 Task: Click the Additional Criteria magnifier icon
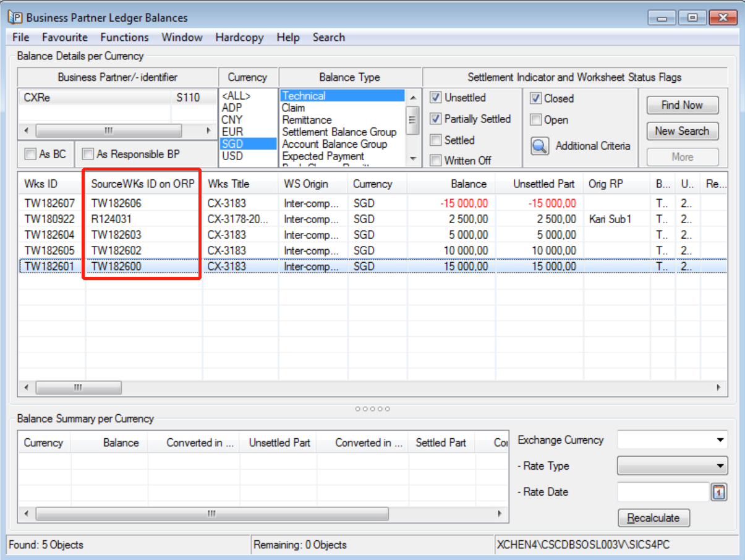click(x=540, y=146)
